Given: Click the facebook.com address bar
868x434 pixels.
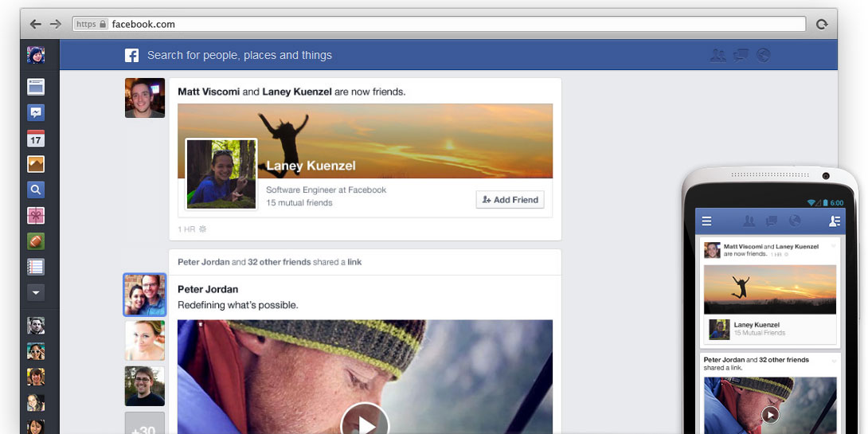Looking at the screenshot, I should coord(439,24).
